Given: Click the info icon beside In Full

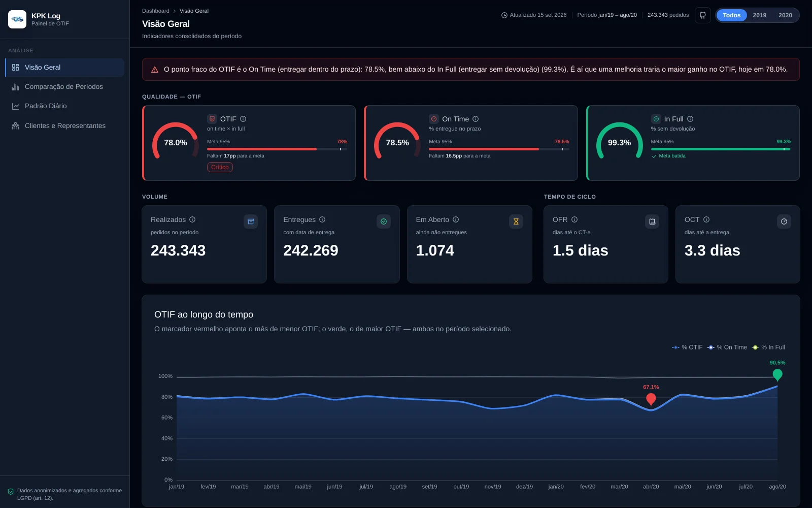Looking at the screenshot, I should 690,119.
